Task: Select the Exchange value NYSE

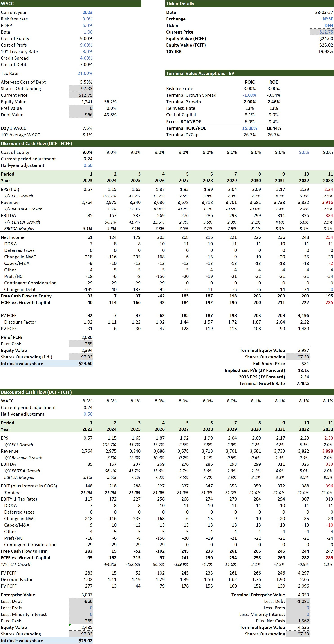Action: 328,19
